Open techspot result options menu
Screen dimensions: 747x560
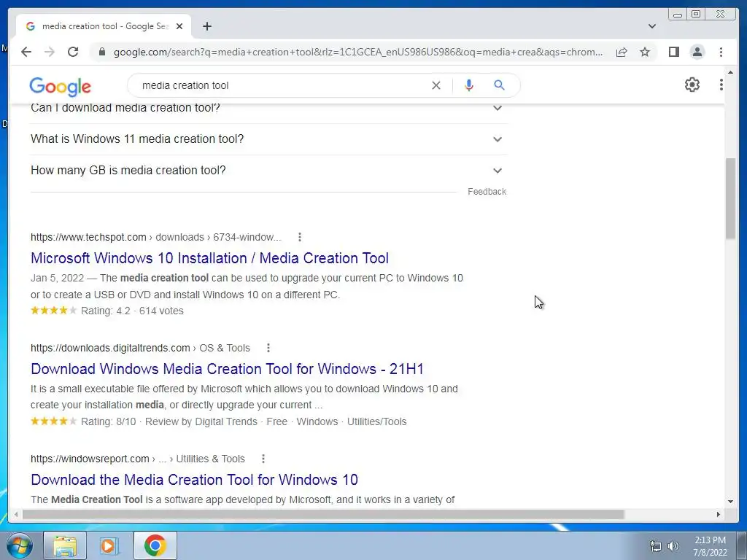point(300,237)
